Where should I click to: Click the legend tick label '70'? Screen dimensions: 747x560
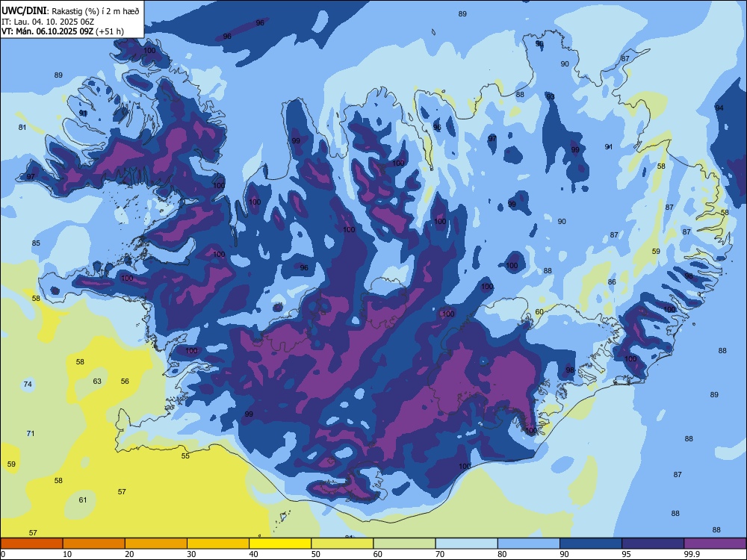click(x=440, y=554)
